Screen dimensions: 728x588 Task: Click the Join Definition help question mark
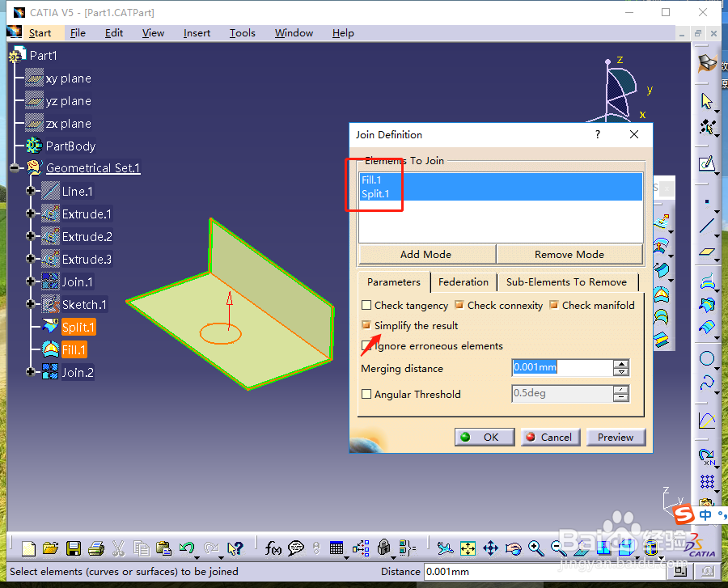pos(598,134)
